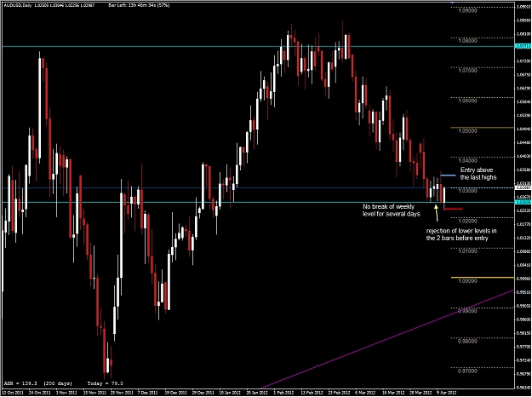Select the gold horizontal line at 1.05000
The width and height of the screenshot is (532, 397).
pyautogui.click(x=482, y=128)
